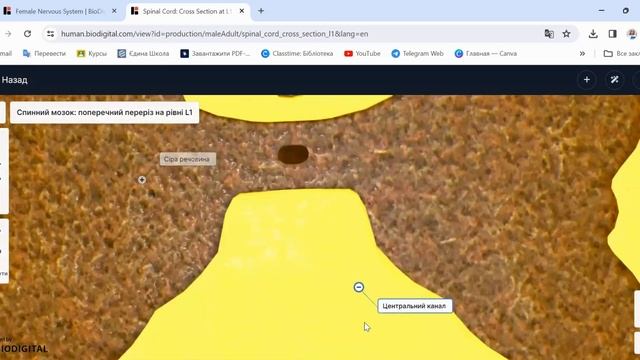Expand the plus annotation pin
Screen dimensions: 640x360
coord(142,180)
